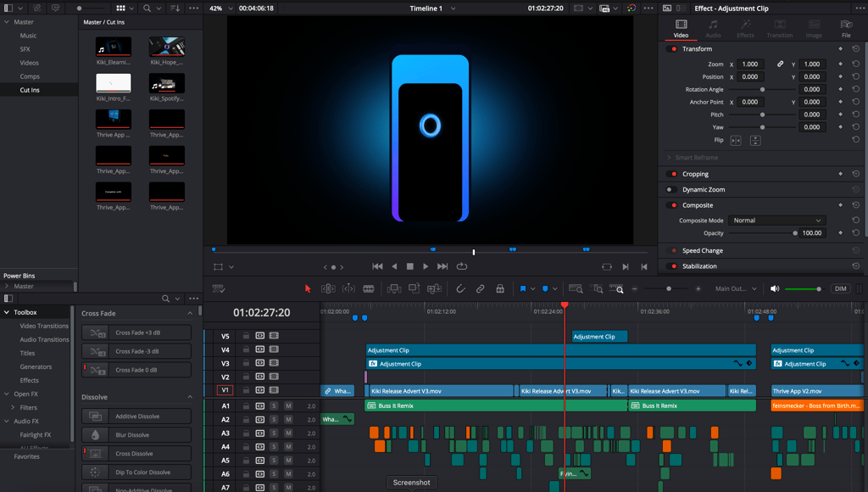Click the Zoom X/Y link chain icon
868x492 pixels.
click(x=781, y=64)
